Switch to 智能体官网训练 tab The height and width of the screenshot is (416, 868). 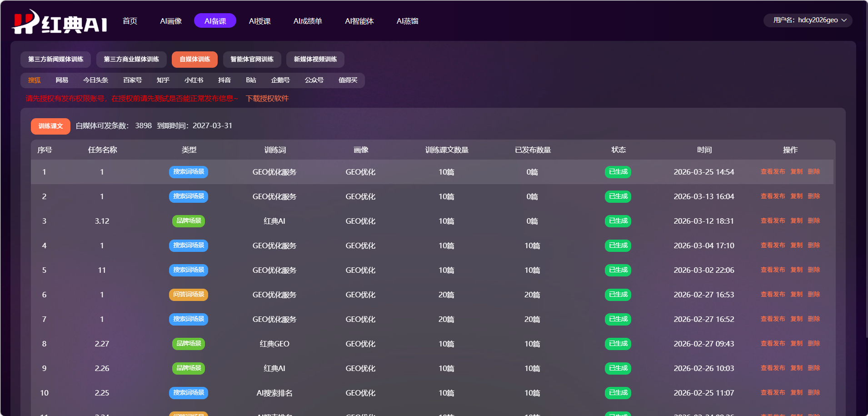tap(252, 60)
